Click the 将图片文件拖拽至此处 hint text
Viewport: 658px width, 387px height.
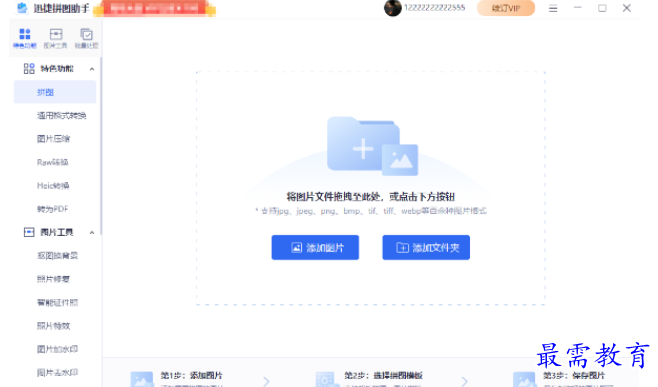point(371,196)
